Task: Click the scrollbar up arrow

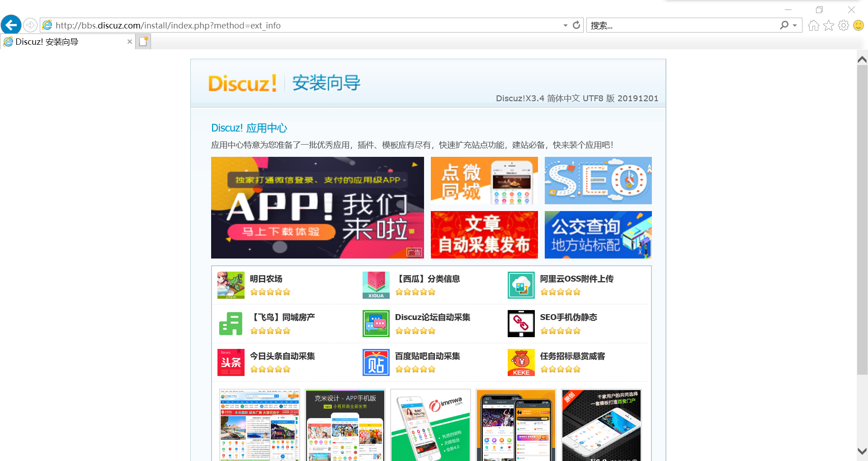Action: pyautogui.click(x=862, y=59)
